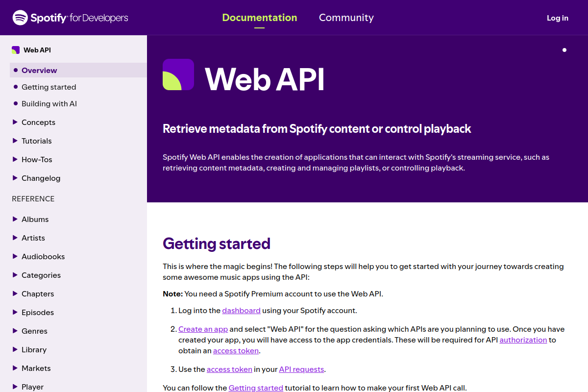This screenshot has height=392, width=588.
Task: Click the Log in button
Action: coord(558,18)
